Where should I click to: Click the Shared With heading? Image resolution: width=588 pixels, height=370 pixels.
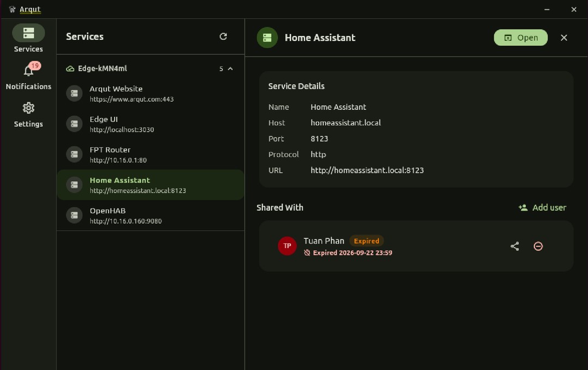[280, 207]
